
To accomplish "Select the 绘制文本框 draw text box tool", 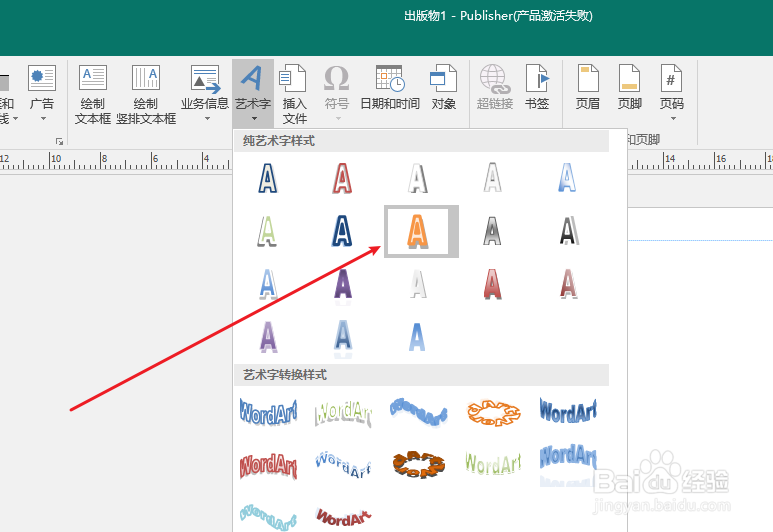I will [x=93, y=94].
